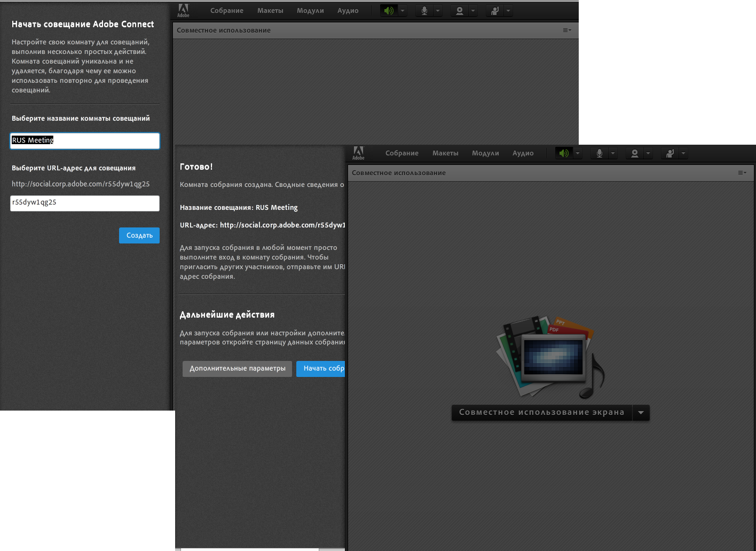
Task: Toggle the webcam icon in the Готово! window
Action: 635,153
